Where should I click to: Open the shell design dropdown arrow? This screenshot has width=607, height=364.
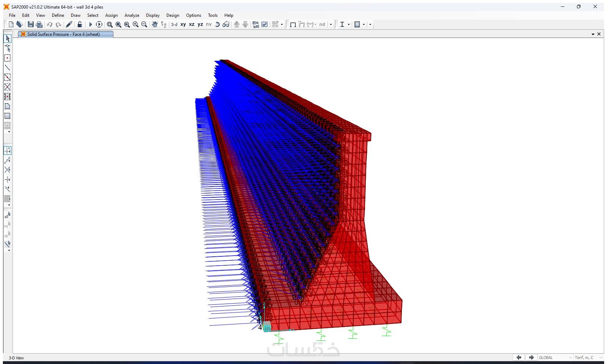364,25
